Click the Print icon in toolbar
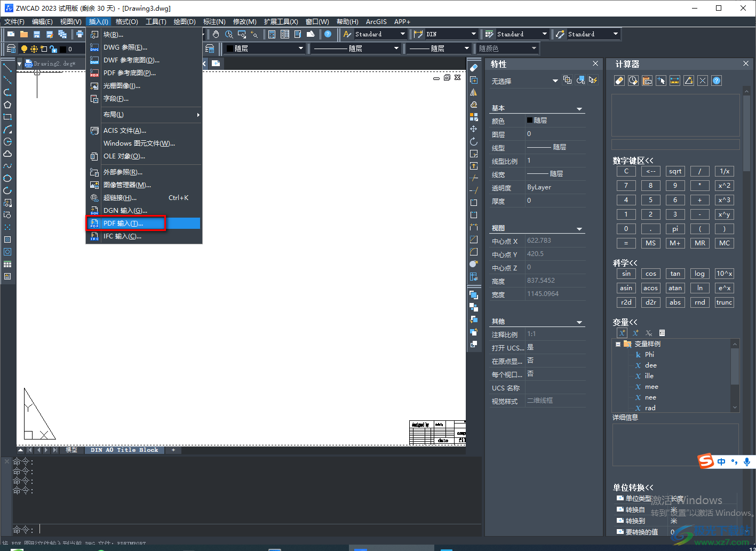 pyautogui.click(x=79, y=34)
